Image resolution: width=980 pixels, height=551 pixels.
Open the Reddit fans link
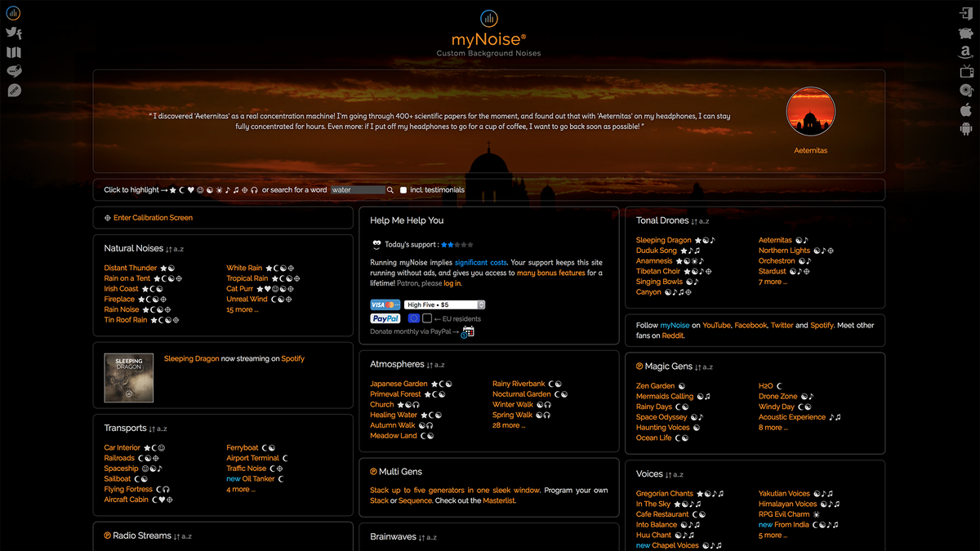[x=674, y=335]
